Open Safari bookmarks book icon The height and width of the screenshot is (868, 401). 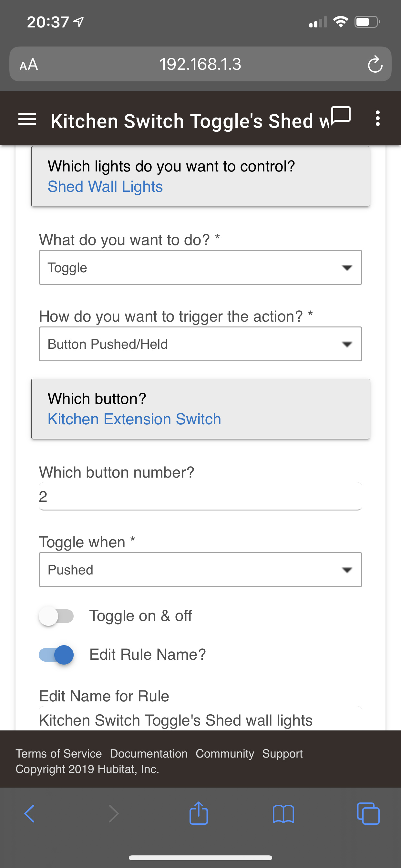283,814
